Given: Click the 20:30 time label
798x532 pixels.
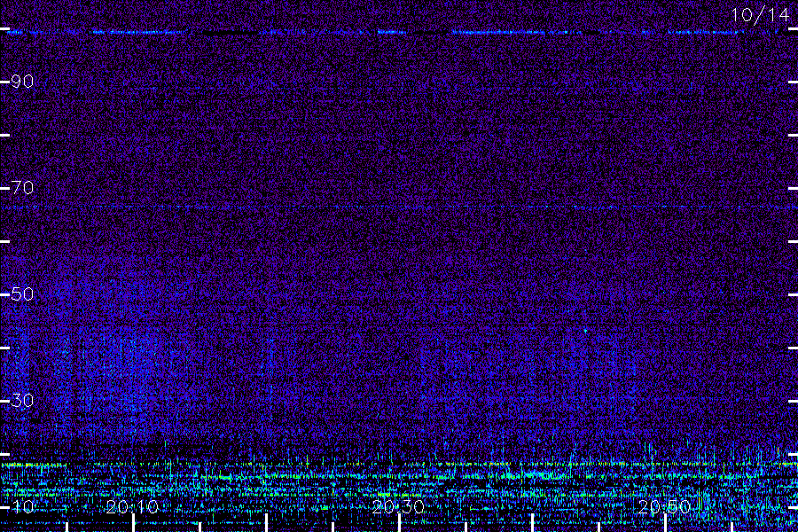Looking at the screenshot, I should 398,506.
